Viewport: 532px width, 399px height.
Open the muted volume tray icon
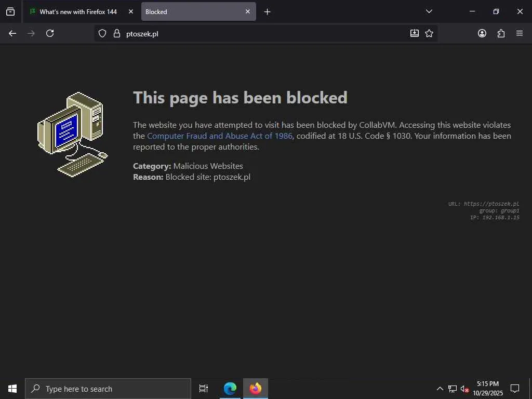[464, 389]
